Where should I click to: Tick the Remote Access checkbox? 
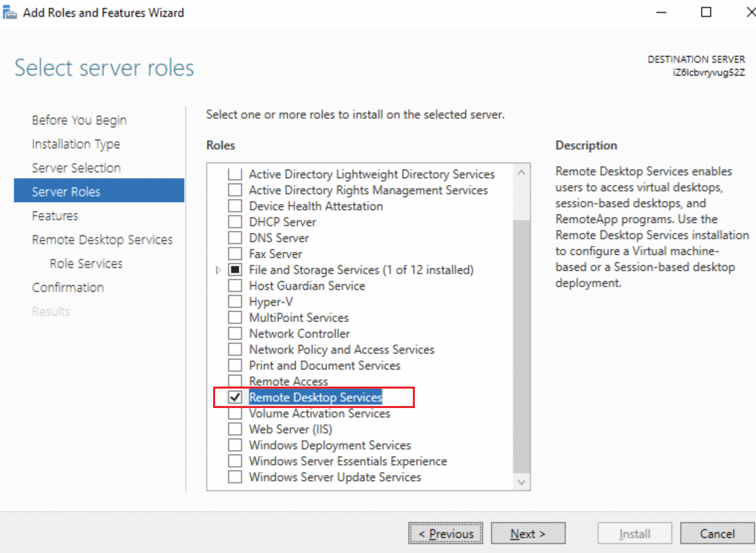(x=235, y=381)
